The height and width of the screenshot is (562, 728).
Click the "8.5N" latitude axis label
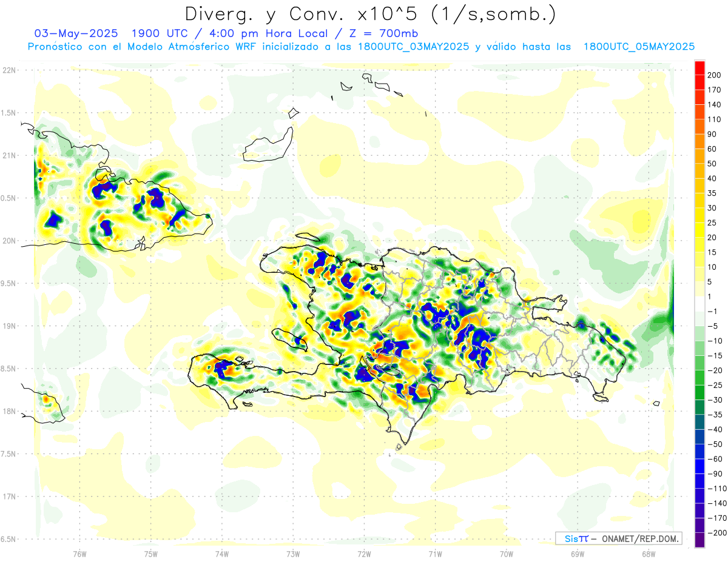(x=9, y=369)
